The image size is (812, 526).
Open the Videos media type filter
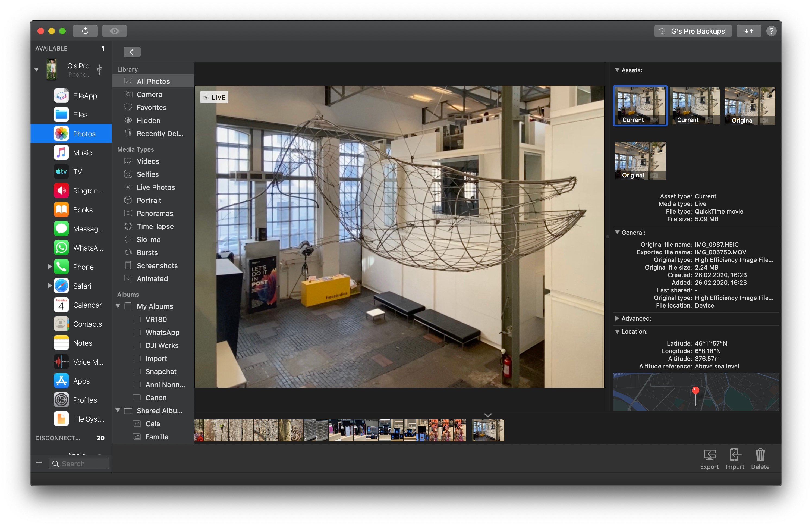(147, 161)
